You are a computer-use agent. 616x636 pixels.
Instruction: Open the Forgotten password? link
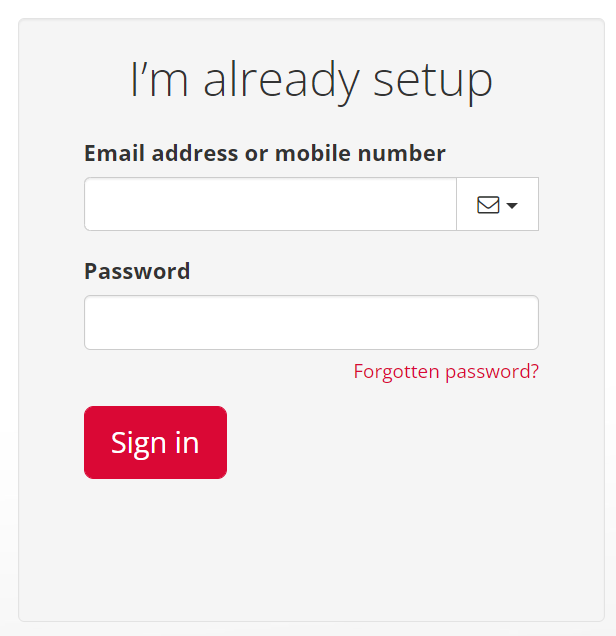click(x=446, y=372)
